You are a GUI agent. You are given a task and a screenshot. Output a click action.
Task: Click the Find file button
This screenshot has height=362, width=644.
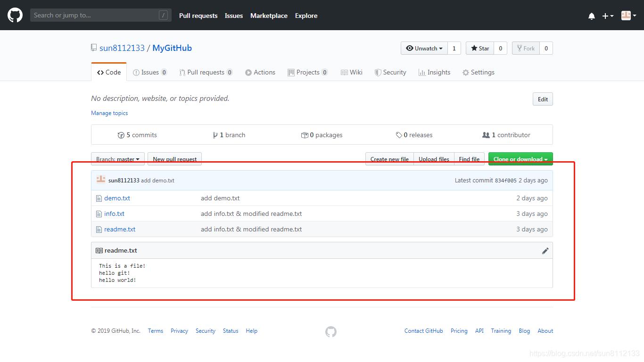(469, 159)
